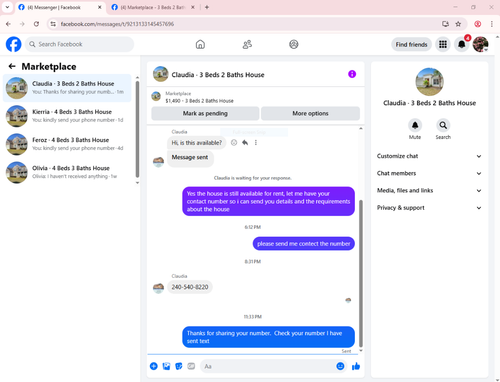Open the tab search dropdown arrow
Screen dimensions: 500x382
click(7, 7)
